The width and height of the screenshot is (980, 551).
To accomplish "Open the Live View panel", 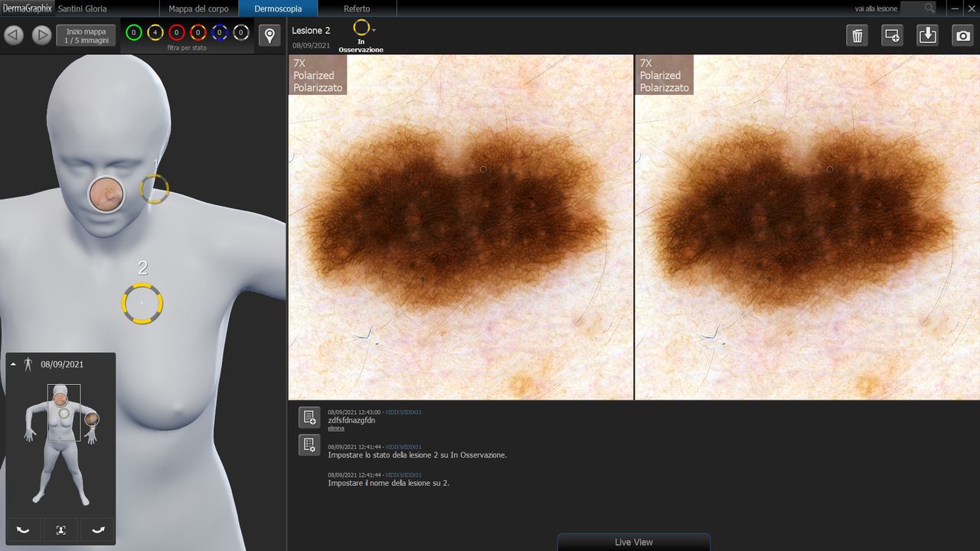I will (633, 542).
